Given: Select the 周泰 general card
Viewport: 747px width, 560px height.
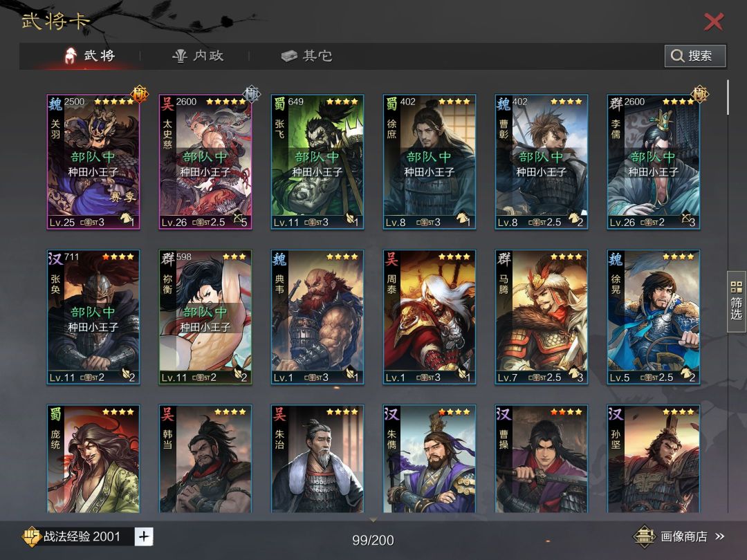Looking at the screenshot, I should (430, 317).
